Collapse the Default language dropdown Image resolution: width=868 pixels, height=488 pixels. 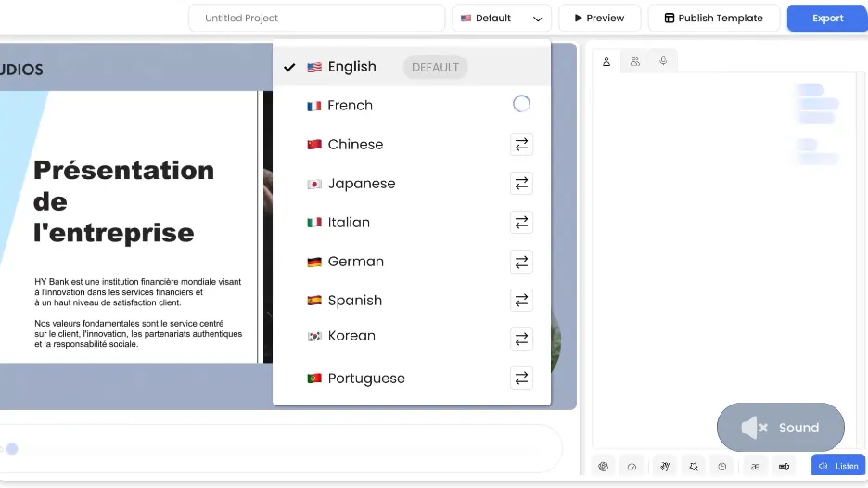[x=502, y=19]
